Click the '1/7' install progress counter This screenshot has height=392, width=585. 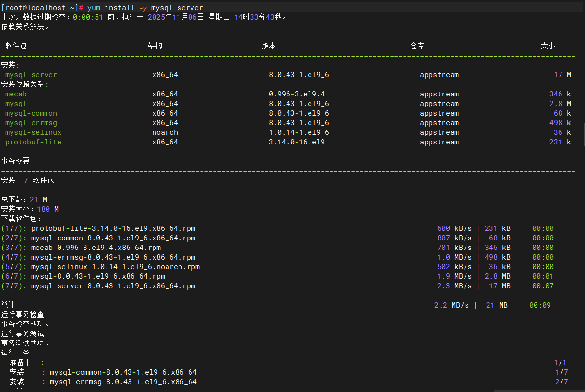point(561,372)
